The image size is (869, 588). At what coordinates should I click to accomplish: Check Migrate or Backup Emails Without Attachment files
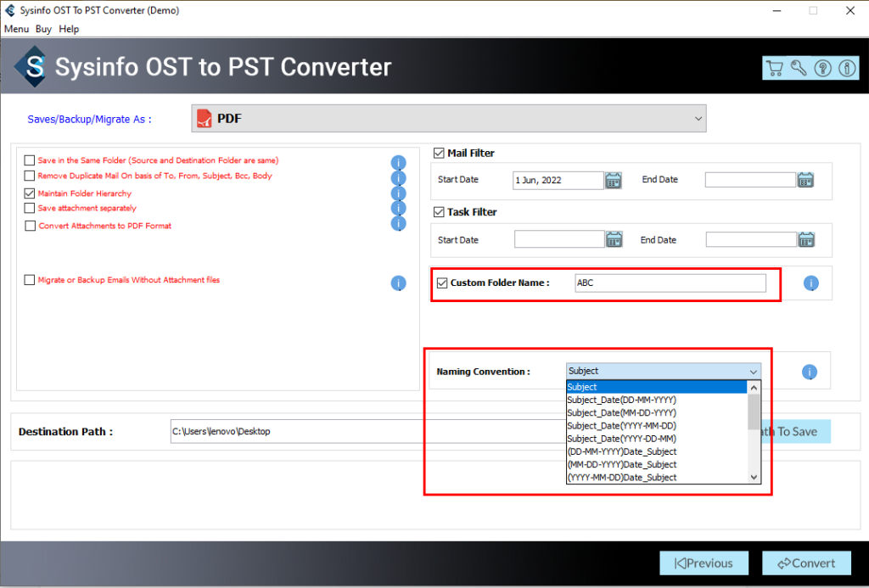tap(30, 280)
